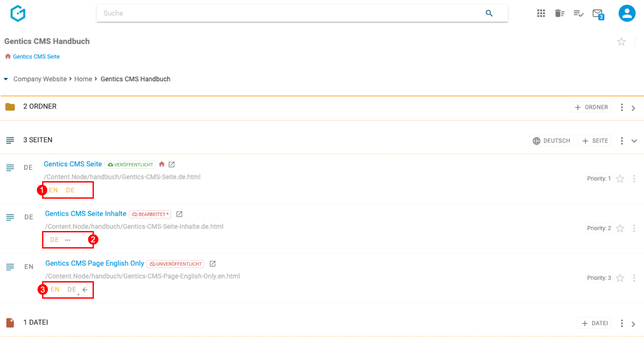Image resolution: width=644 pixels, height=343 pixels.
Task: Open the Gentics CMS Seite start page link
Action: (x=36, y=57)
